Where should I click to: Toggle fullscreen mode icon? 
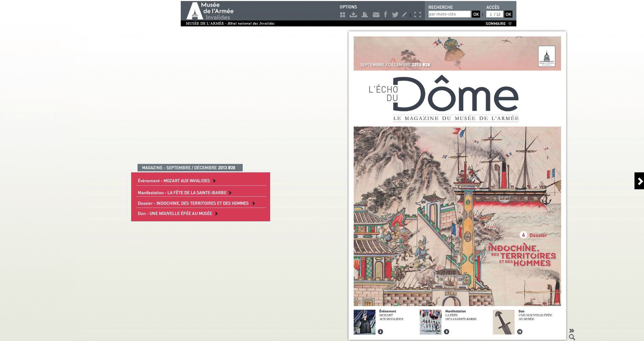[x=418, y=15]
